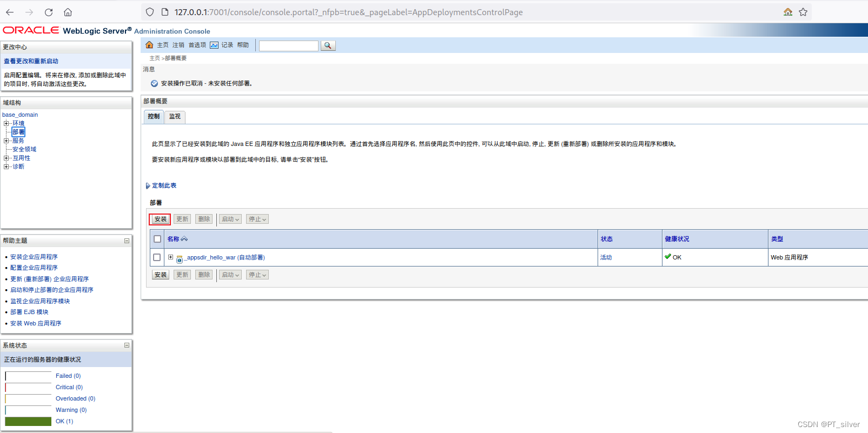Open the top 启动 dropdown button
Screen dimensions: 868x433
tap(230, 219)
